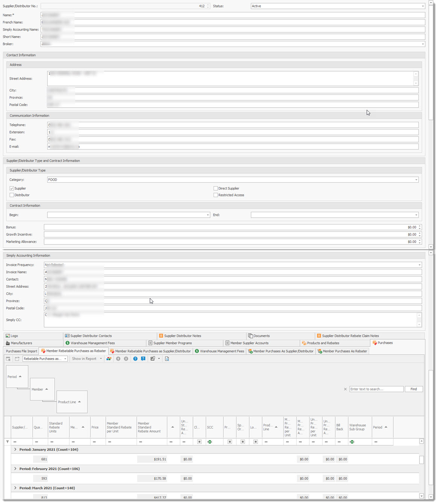Check the Restricted Access option
Viewport: 438px width, 504px height.
tap(216, 195)
